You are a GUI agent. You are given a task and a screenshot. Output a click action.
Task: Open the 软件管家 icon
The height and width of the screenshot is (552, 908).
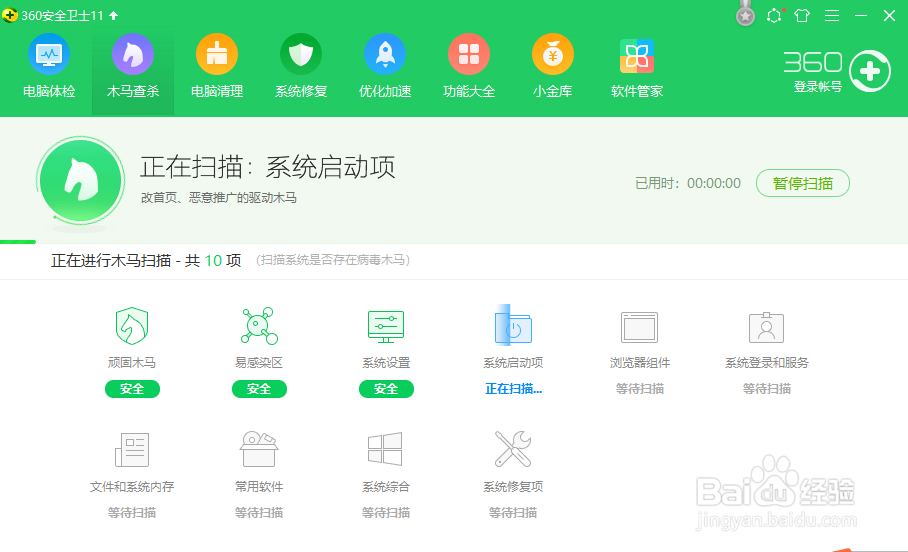(x=637, y=56)
